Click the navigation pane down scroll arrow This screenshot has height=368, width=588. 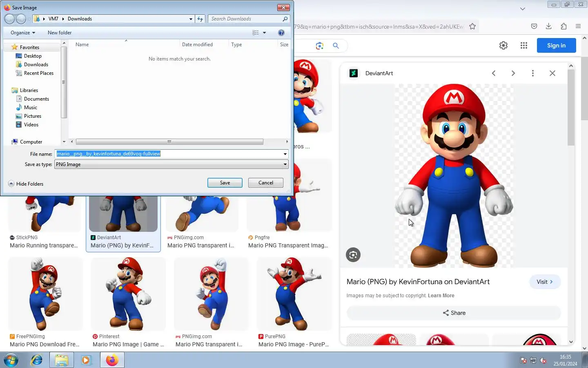pyautogui.click(x=64, y=142)
